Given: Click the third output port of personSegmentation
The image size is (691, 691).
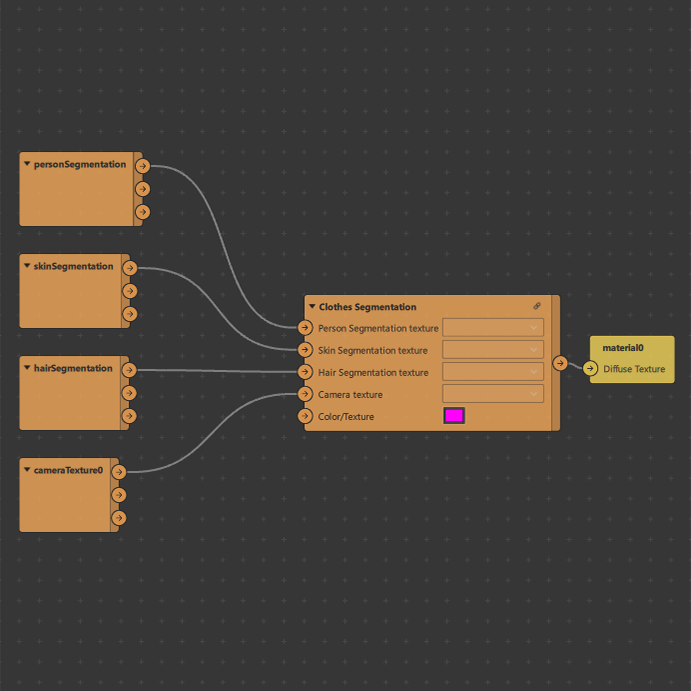Looking at the screenshot, I should [x=142, y=212].
